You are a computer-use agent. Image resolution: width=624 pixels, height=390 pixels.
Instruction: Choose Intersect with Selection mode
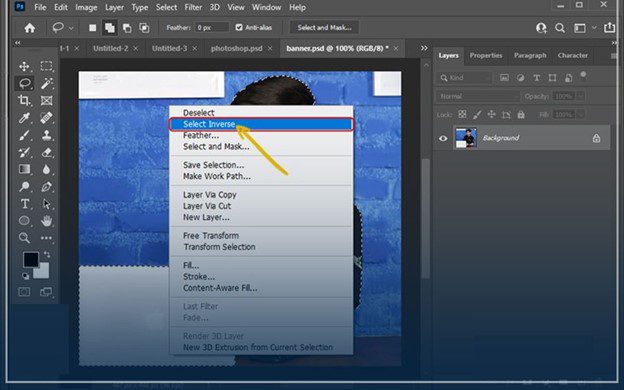click(x=144, y=28)
